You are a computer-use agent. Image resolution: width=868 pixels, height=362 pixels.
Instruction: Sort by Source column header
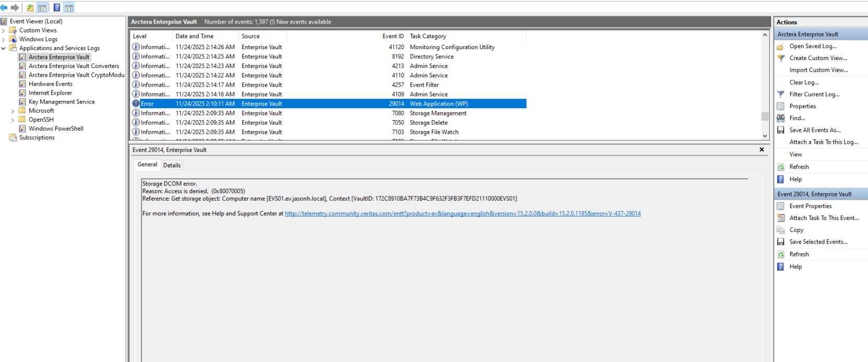point(263,36)
